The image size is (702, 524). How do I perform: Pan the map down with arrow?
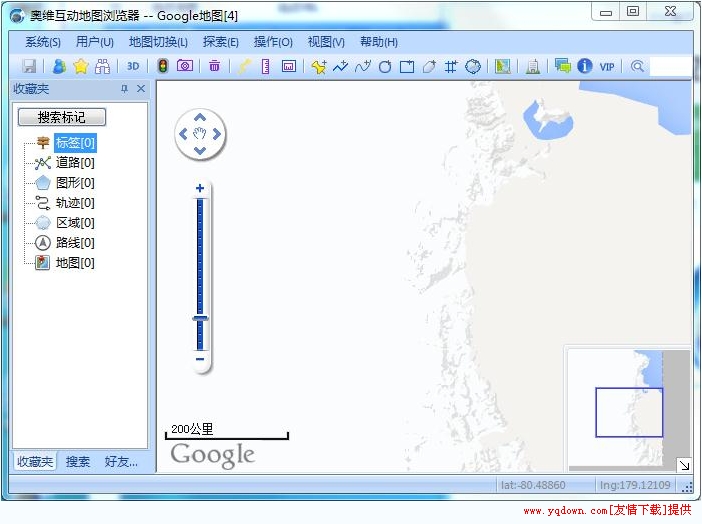point(200,150)
